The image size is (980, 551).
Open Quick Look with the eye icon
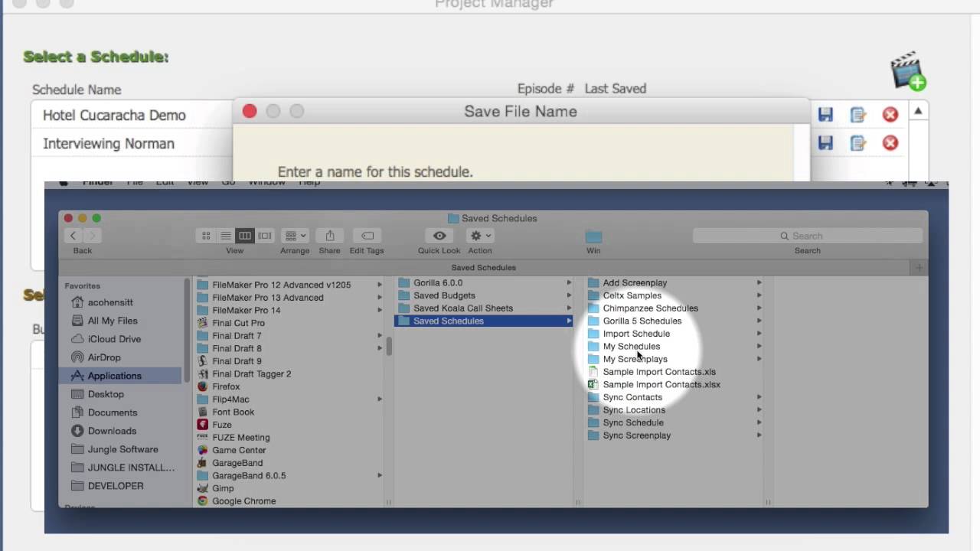(x=439, y=236)
